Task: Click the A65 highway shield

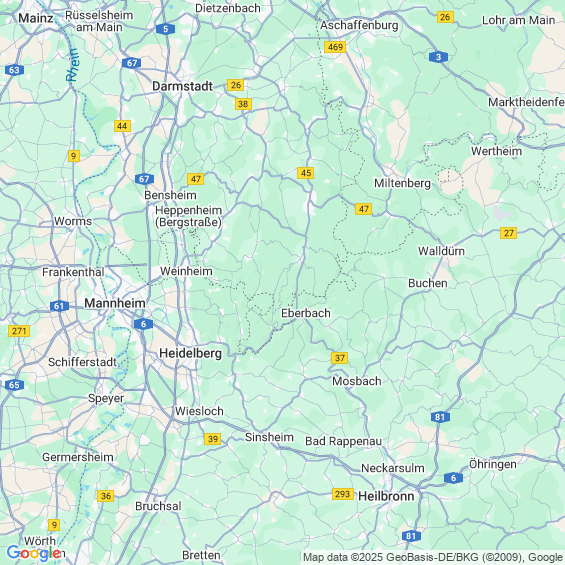Action: tap(14, 385)
